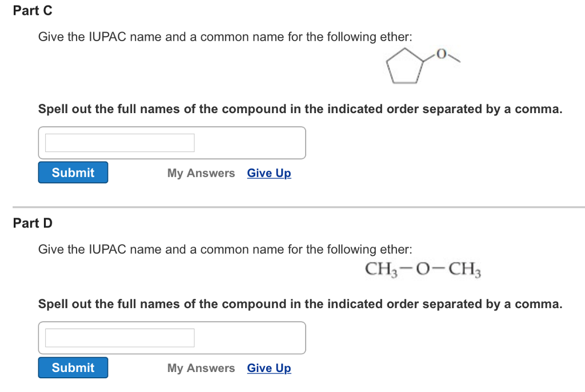Select My Answers in Part C

(x=201, y=173)
